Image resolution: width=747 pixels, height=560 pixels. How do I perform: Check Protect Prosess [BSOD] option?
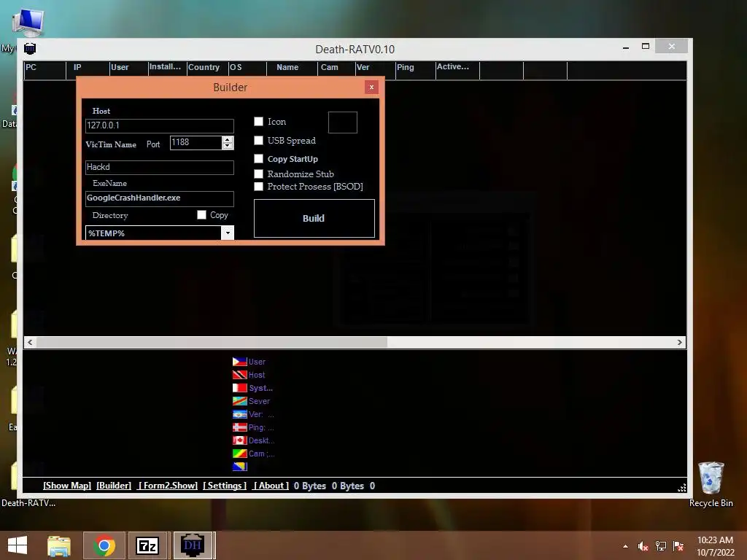point(259,186)
